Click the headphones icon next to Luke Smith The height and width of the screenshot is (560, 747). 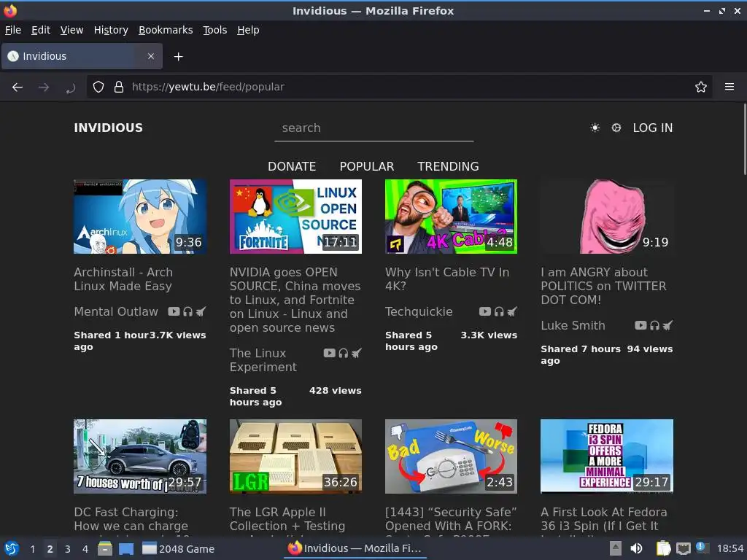click(654, 325)
